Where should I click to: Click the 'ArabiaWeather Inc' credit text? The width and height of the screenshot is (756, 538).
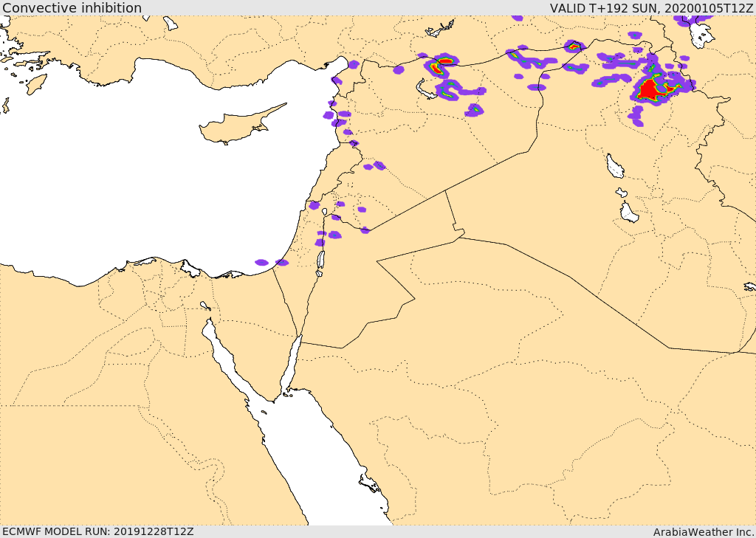tap(704, 532)
